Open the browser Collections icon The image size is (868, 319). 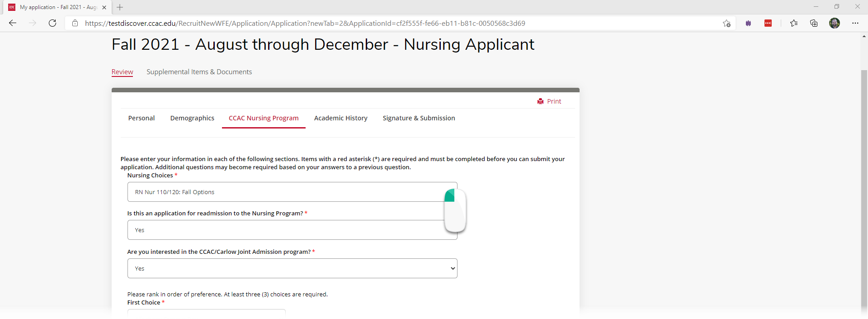814,23
